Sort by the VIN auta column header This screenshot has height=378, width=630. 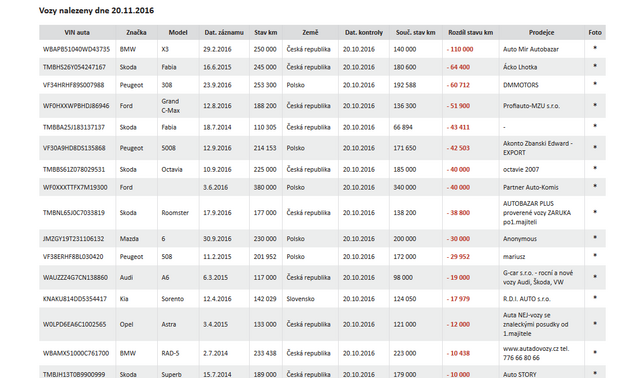coord(77,33)
